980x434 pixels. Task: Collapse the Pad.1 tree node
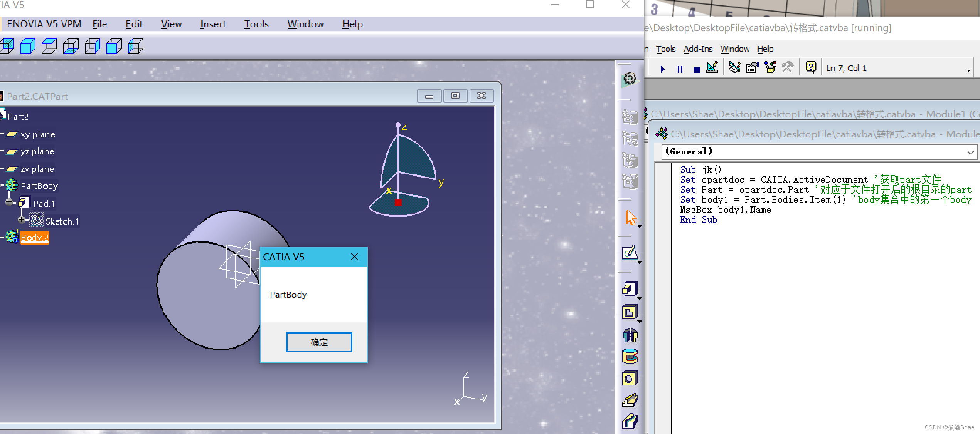9,203
